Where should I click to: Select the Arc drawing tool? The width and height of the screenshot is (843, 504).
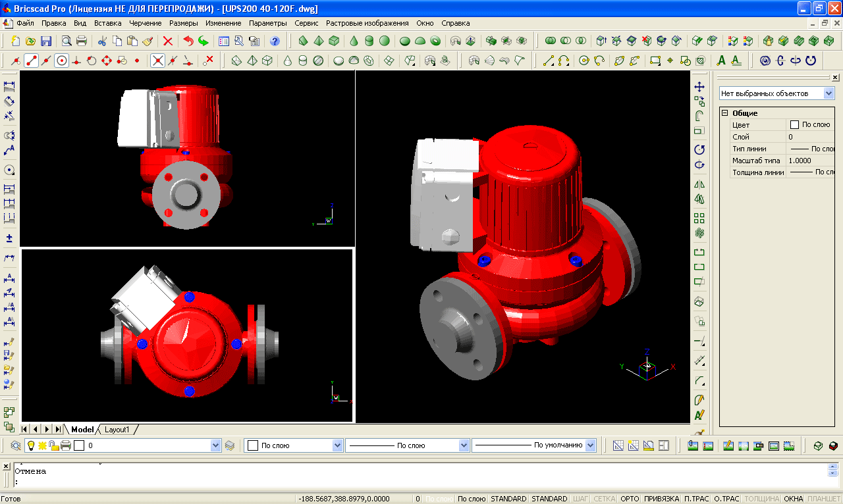pyautogui.click(x=564, y=61)
